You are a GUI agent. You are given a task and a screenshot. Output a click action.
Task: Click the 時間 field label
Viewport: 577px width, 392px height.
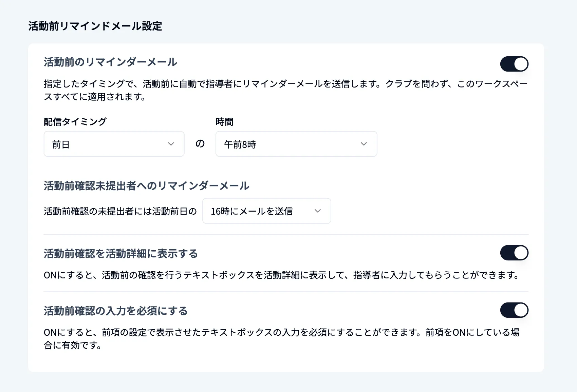click(x=225, y=121)
